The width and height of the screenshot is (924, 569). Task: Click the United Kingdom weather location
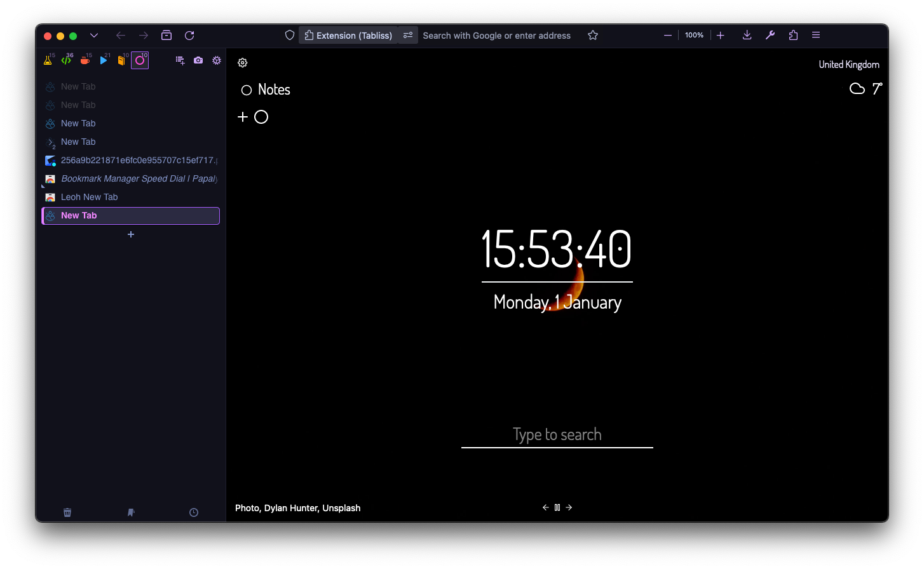(849, 65)
